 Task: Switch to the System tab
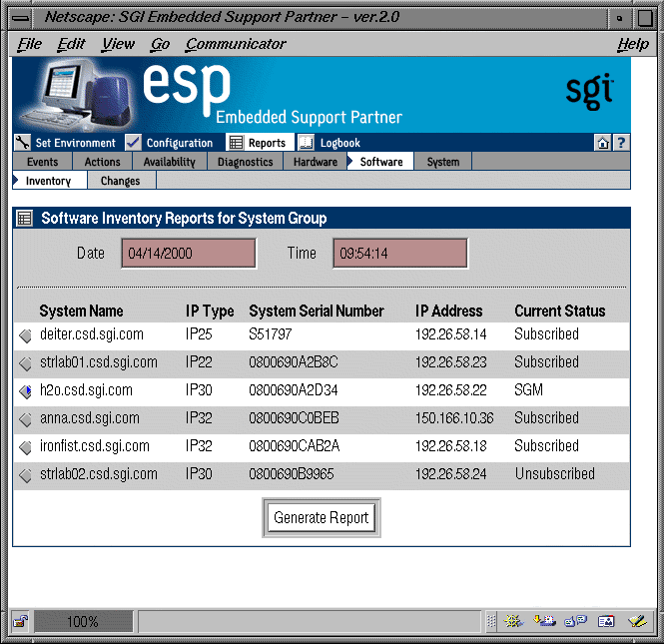pos(443,162)
